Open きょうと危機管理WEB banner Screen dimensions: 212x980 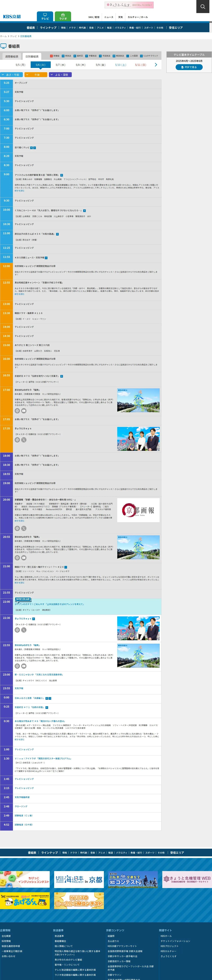(x=187, y=880)
